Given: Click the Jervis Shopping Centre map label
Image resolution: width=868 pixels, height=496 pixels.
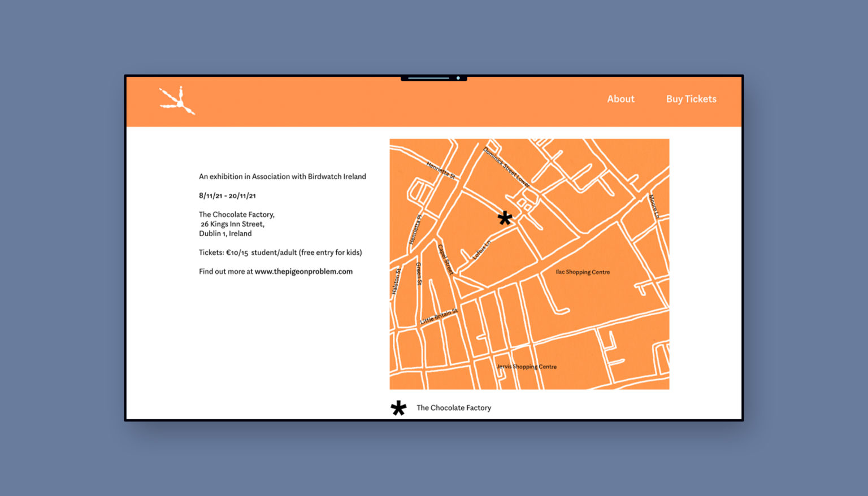Looking at the screenshot, I should [x=527, y=367].
